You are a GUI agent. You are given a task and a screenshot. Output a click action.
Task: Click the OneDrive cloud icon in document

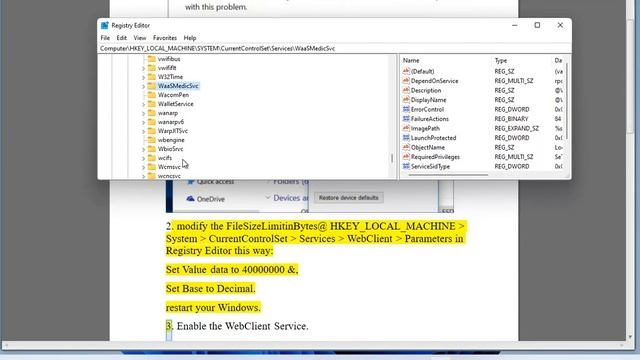[x=190, y=199]
